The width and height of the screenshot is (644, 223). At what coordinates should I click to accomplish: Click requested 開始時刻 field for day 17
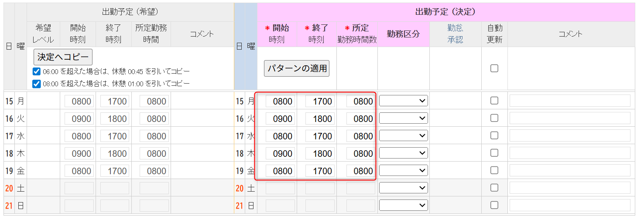tap(79, 136)
